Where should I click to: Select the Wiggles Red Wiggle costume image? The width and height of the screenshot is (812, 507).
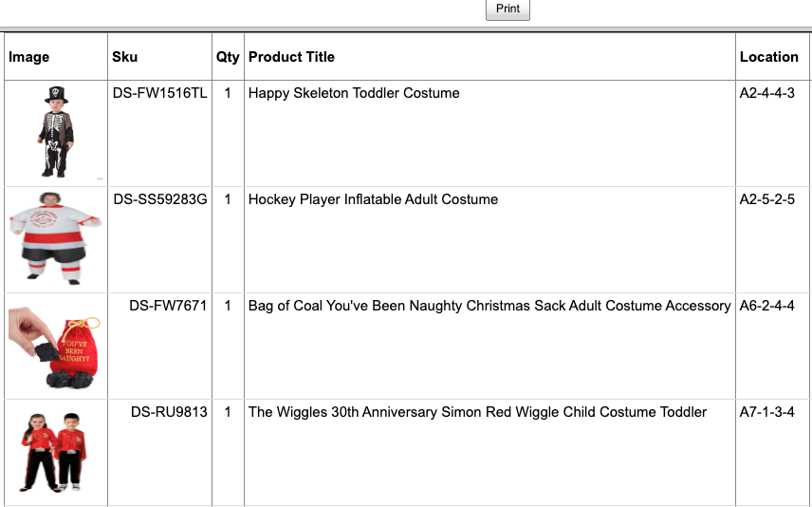pos(56,452)
